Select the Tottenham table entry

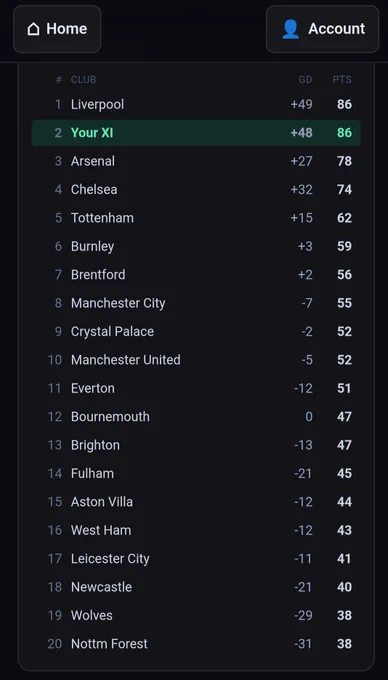point(196,218)
